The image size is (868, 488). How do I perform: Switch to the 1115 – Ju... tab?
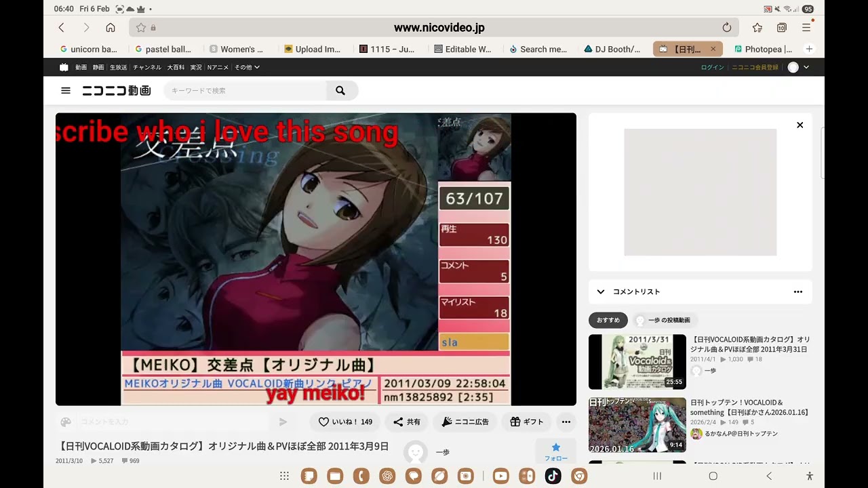click(387, 49)
